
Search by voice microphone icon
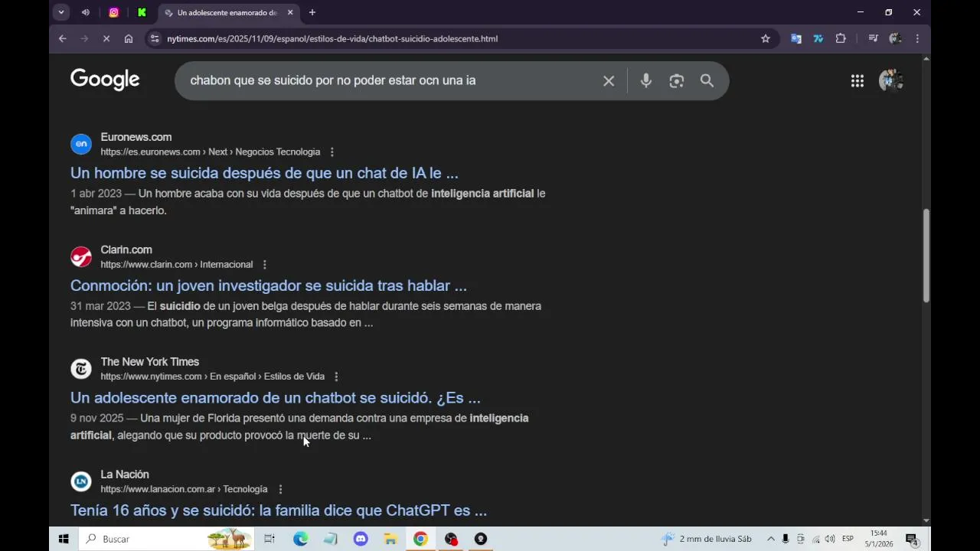(x=646, y=80)
